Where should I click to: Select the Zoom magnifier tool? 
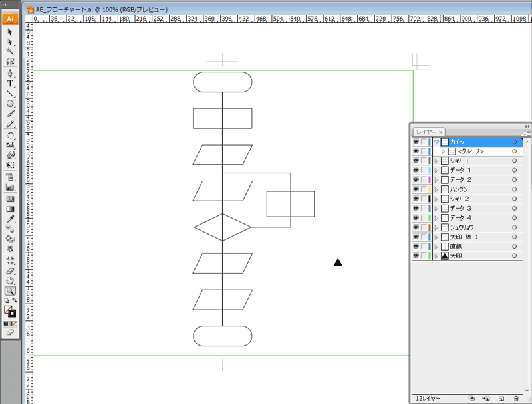coord(11,290)
